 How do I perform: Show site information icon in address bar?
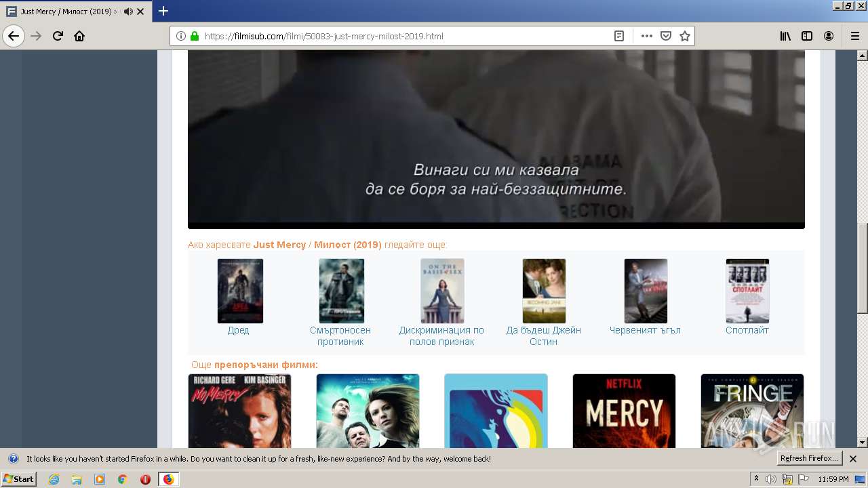[x=181, y=36]
